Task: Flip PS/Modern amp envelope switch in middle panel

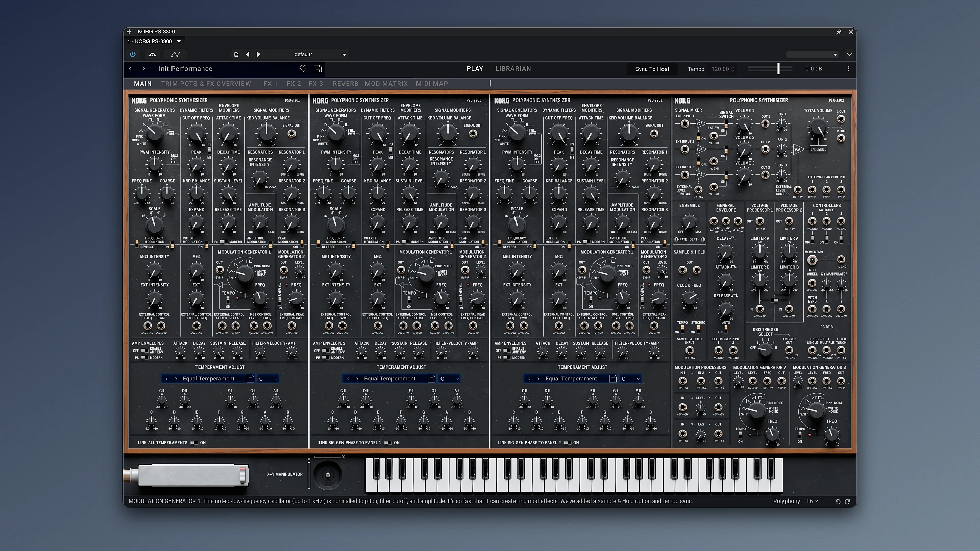Action: [x=326, y=358]
